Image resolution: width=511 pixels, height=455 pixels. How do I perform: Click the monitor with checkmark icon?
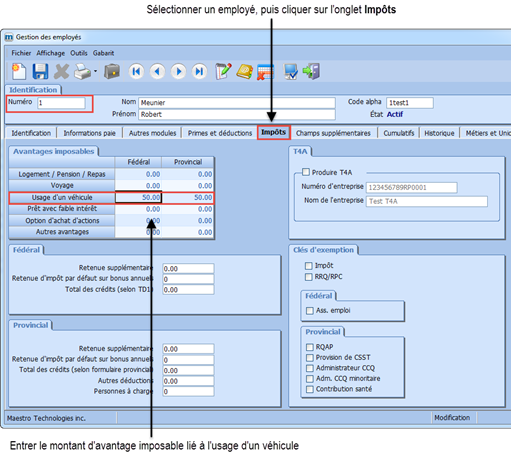click(291, 72)
